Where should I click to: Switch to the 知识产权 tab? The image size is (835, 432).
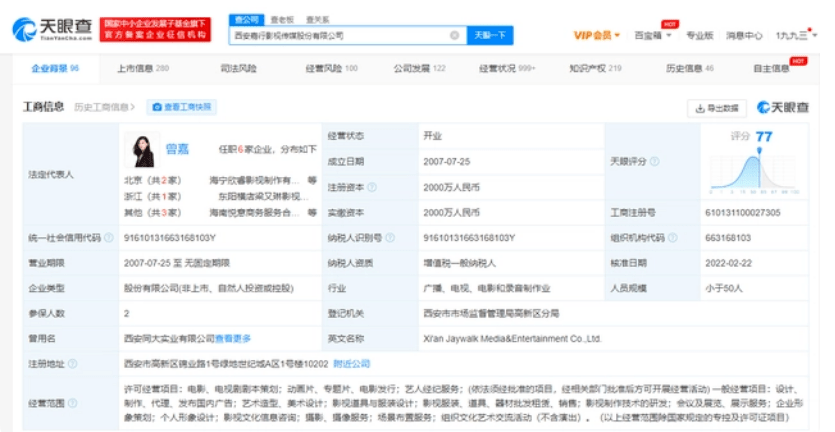pyautogui.click(x=595, y=68)
